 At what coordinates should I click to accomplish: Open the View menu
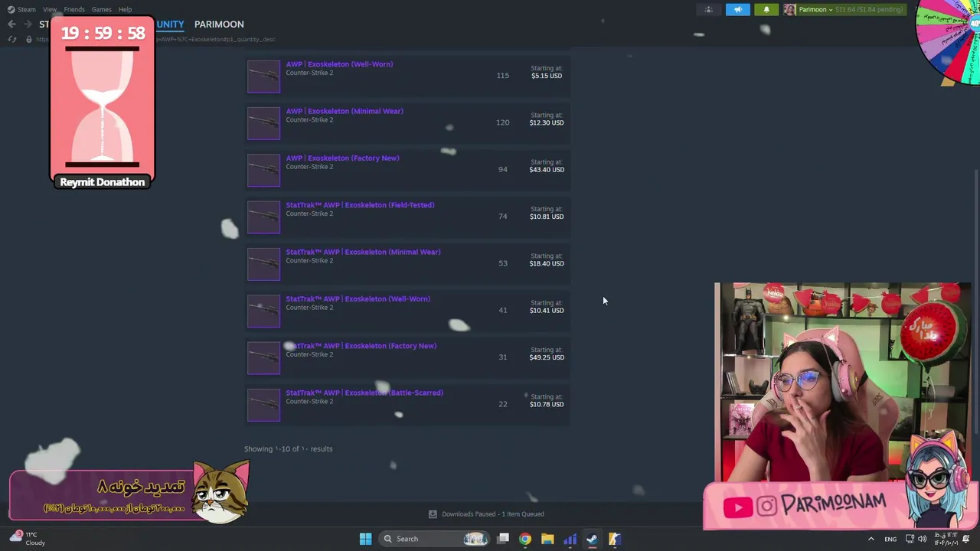point(50,9)
